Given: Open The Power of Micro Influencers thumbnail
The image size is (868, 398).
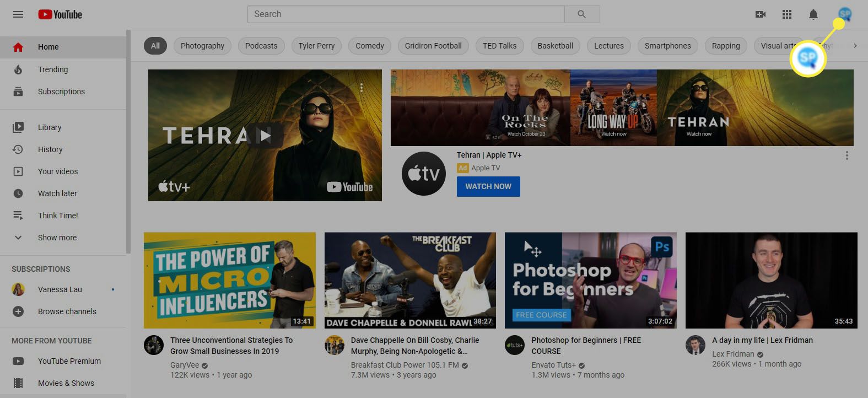Looking at the screenshot, I should pos(230,281).
